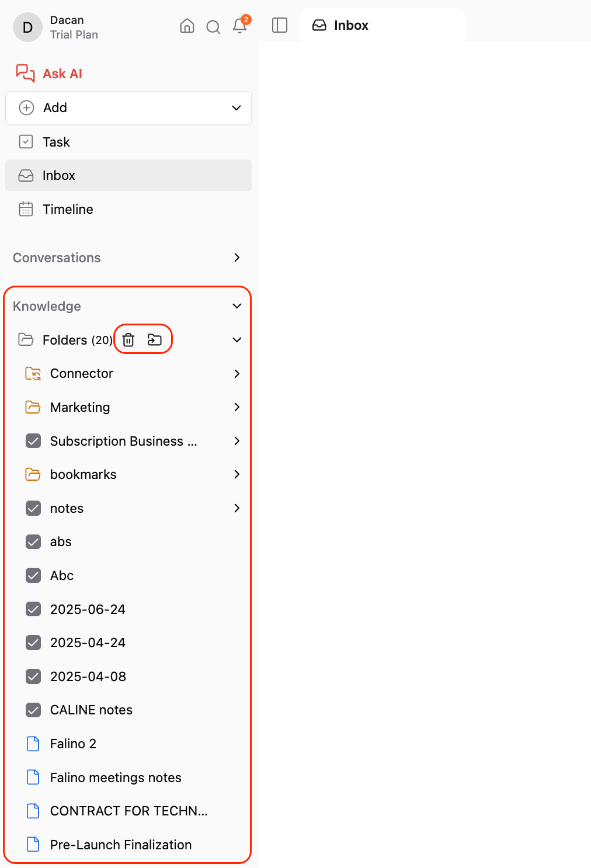Uncheck the Abc checkbox
Screen dimensions: 591x868
click(33, 575)
